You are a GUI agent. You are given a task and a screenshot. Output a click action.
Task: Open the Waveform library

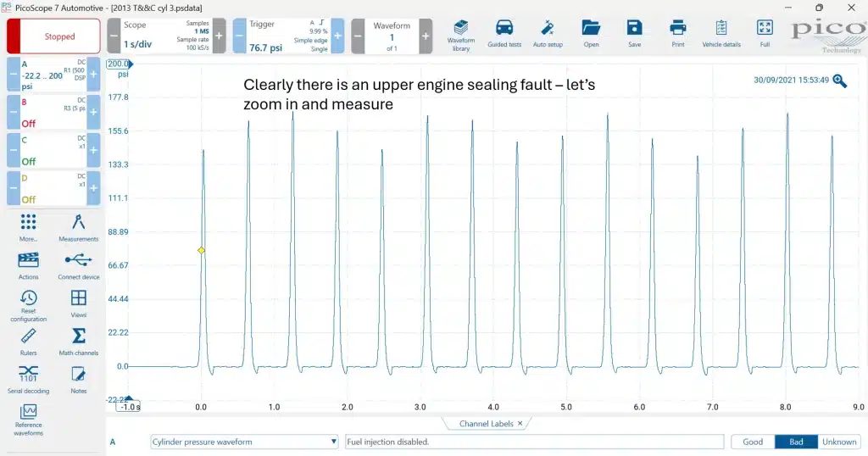pos(460,36)
